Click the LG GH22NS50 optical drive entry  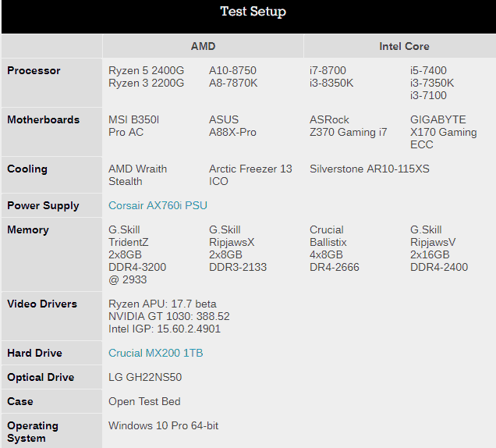(145, 377)
